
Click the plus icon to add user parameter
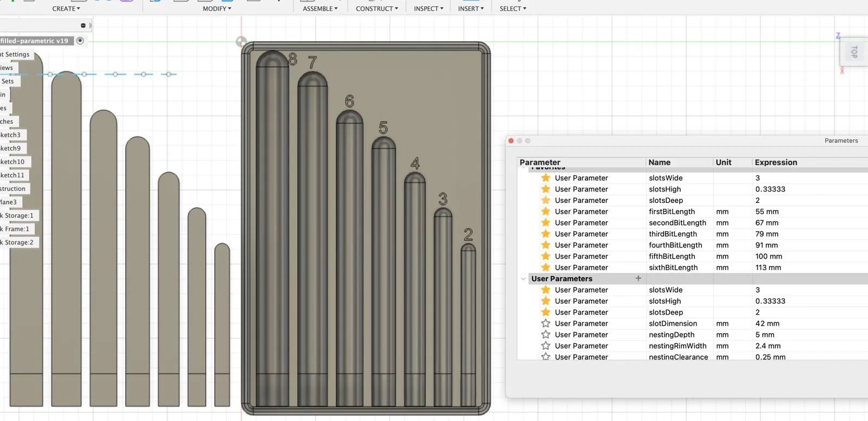(x=638, y=278)
